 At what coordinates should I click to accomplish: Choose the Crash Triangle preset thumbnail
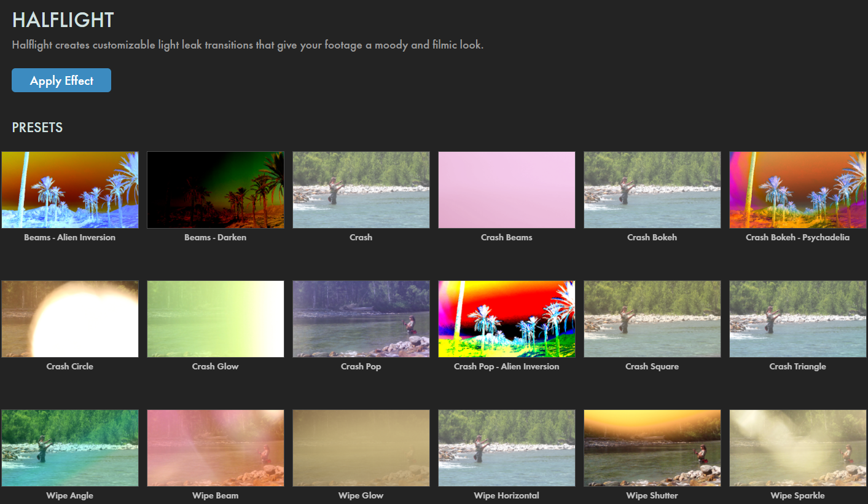click(x=798, y=319)
